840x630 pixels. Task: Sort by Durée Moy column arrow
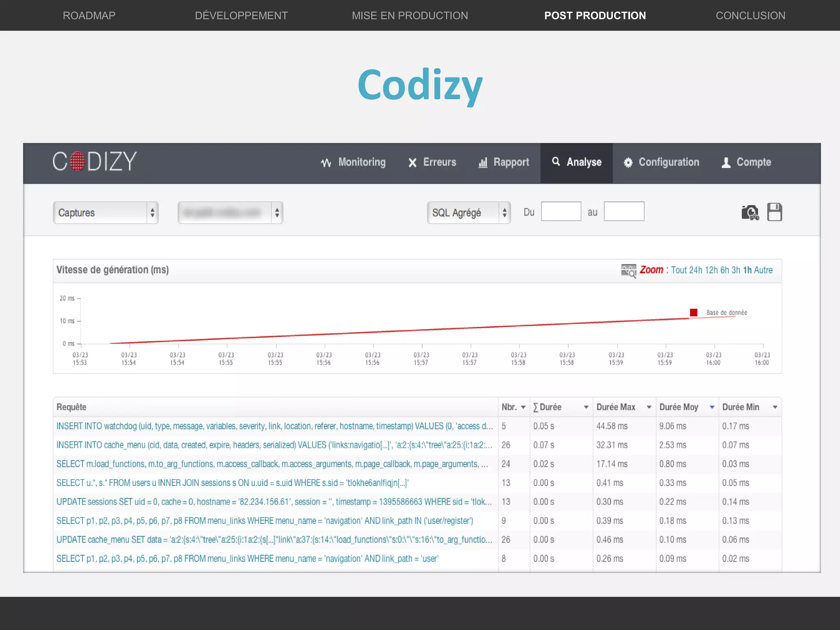[712, 407]
